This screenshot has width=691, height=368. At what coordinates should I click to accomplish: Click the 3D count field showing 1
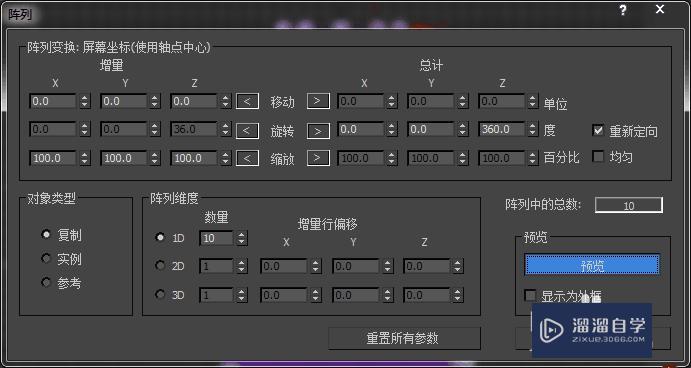pyautogui.click(x=217, y=295)
